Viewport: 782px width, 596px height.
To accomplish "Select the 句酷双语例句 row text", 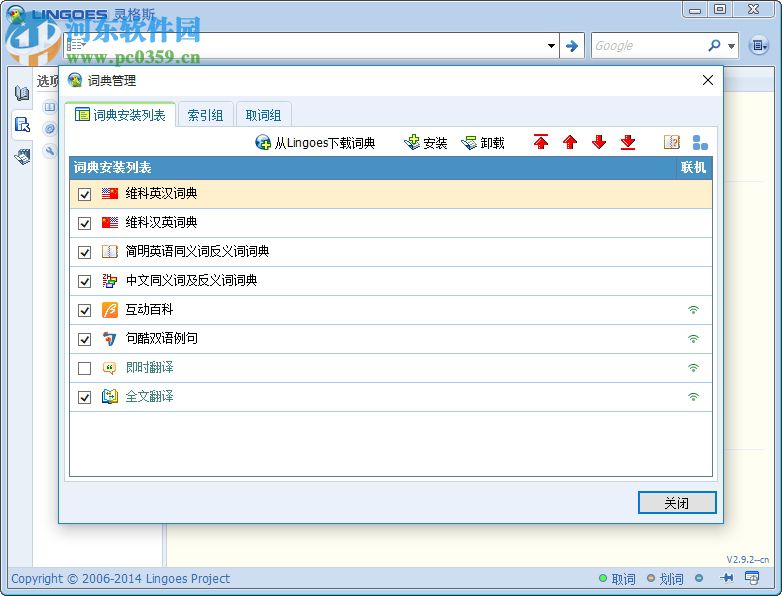I will point(161,339).
